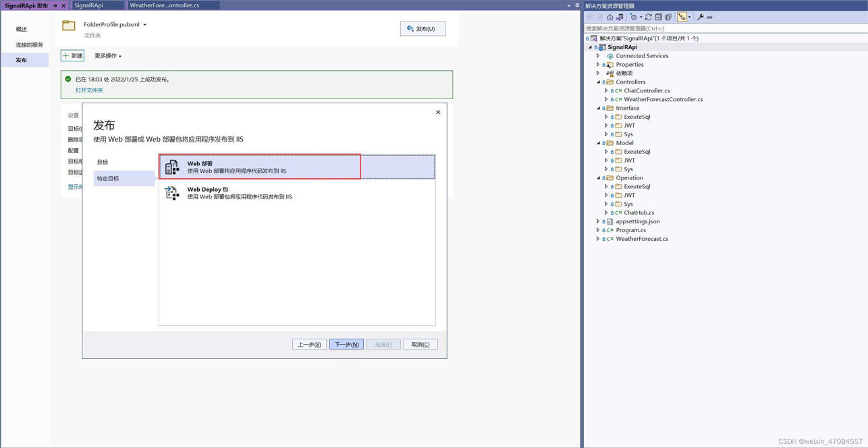Collapse the Controllers folder in tree
Screen dimensions: 868x448
click(x=598, y=82)
